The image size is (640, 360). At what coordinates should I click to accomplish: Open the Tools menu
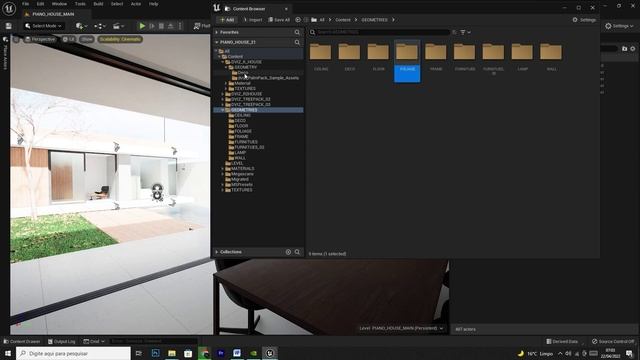coord(80,4)
